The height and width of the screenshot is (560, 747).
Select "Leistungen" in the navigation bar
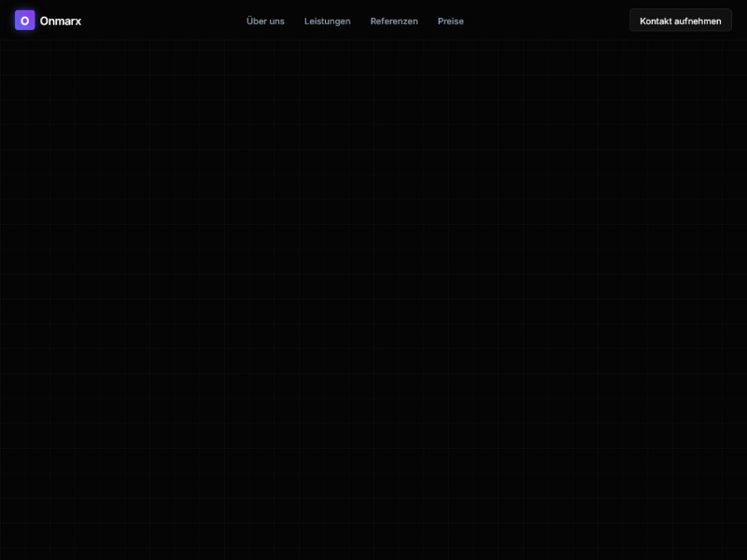point(327,21)
